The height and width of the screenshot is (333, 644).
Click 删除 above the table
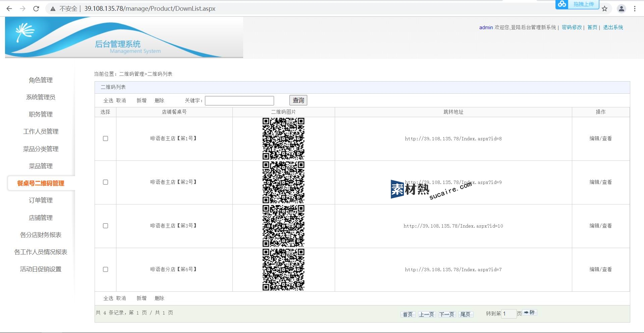click(x=159, y=100)
